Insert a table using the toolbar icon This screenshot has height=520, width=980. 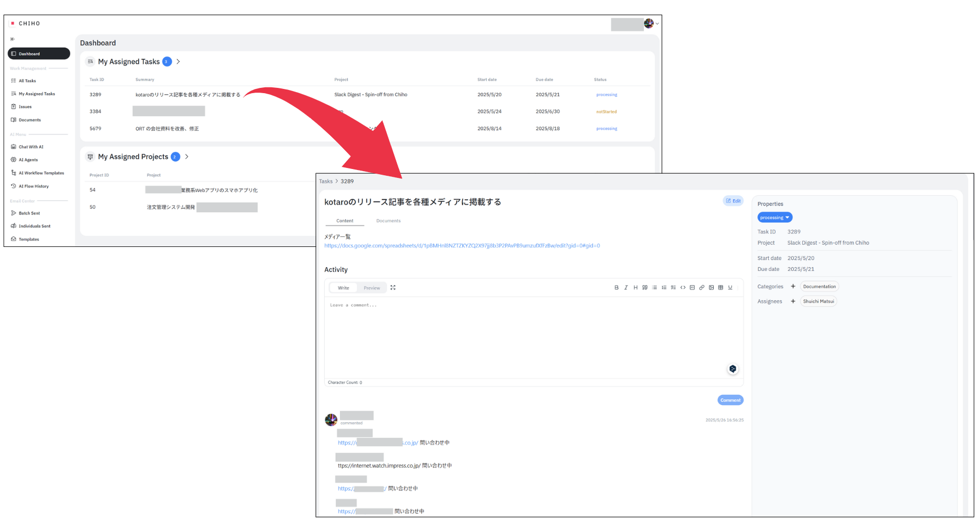[721, 288]
